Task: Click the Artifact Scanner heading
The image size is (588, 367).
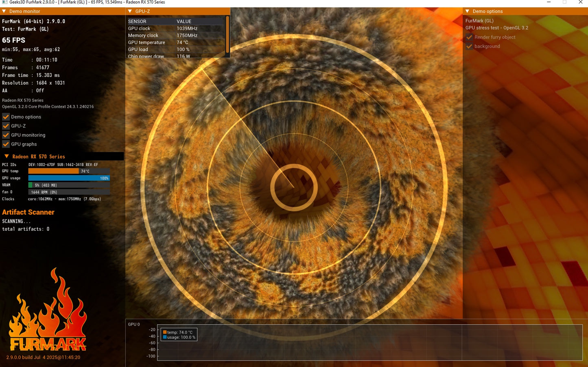Action: pyautogui.click(x=28, y=212)
